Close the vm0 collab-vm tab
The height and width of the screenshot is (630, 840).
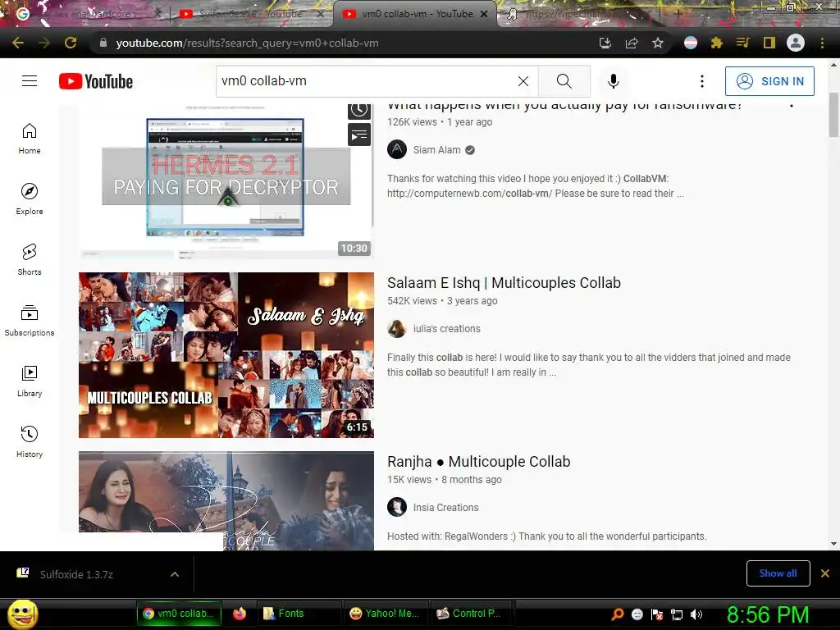484,14
